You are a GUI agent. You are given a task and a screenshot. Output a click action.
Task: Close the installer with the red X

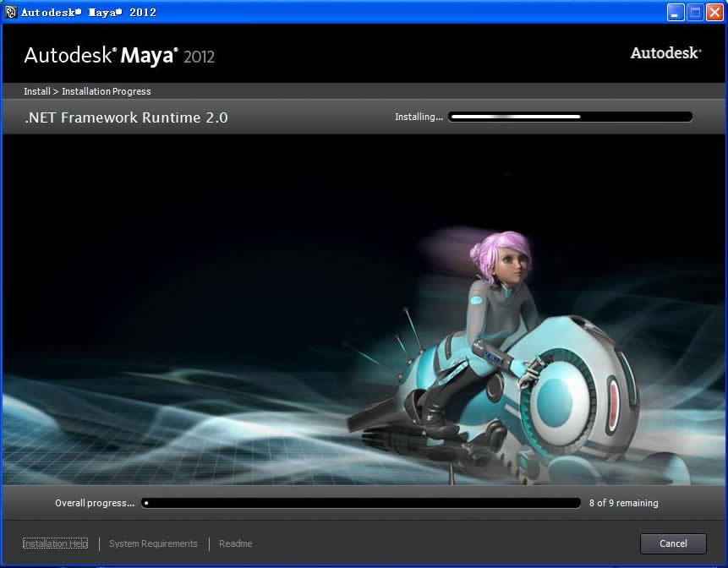pyautogui.click(x=714, y=12)
